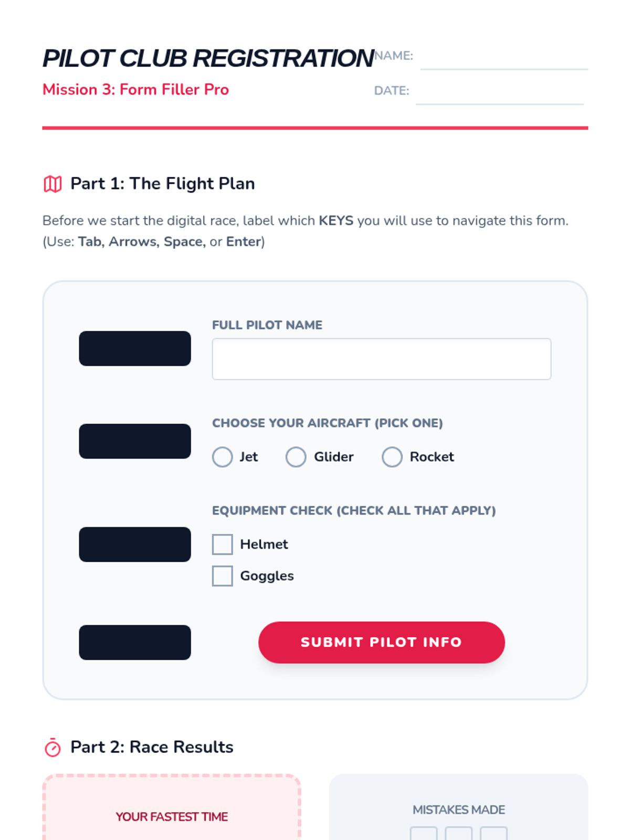This screenshot has width=630, height=840.
Task: Click the dark key label beside submit button
Action: (135, 642)
